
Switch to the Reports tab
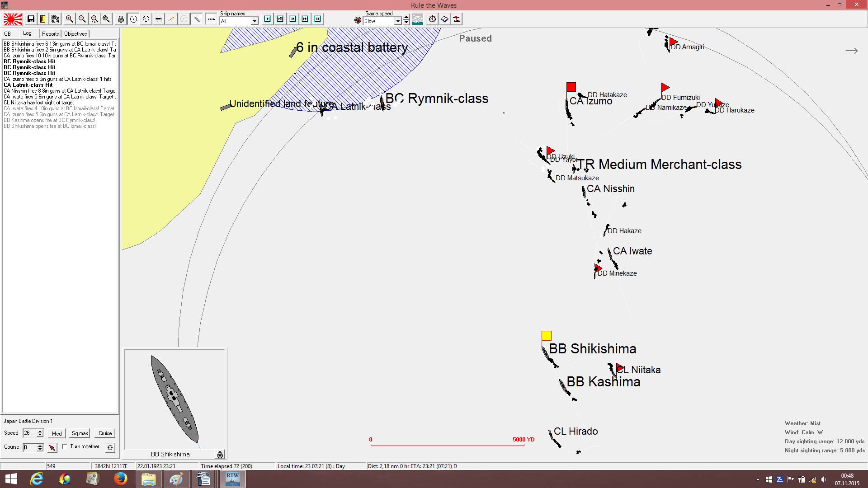pyautogui.click(x=50, y=34)
